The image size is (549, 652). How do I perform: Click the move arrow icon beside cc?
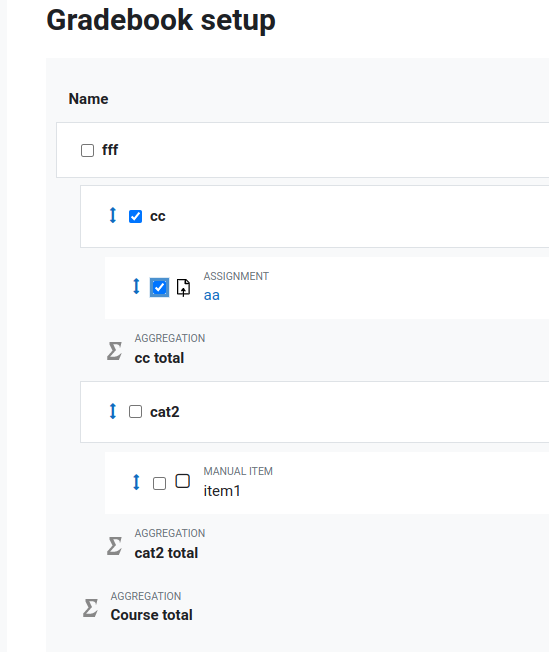[113, 215]
